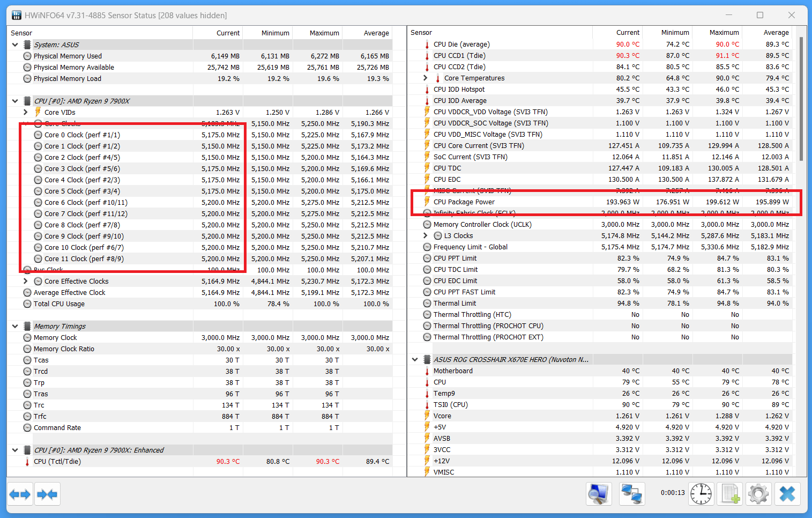Select the TSI0 (CPU) temperature row
812x518 pixels.
(x=600, y=405)
